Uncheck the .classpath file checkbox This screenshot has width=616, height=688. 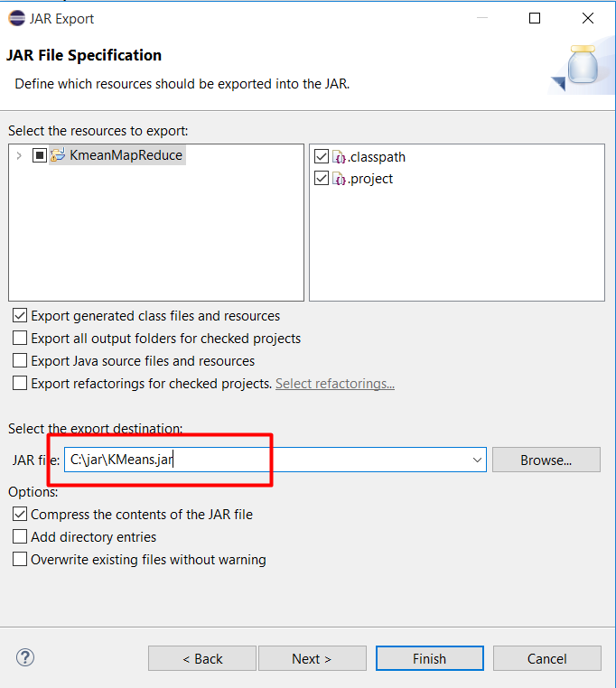pos(322,157)
